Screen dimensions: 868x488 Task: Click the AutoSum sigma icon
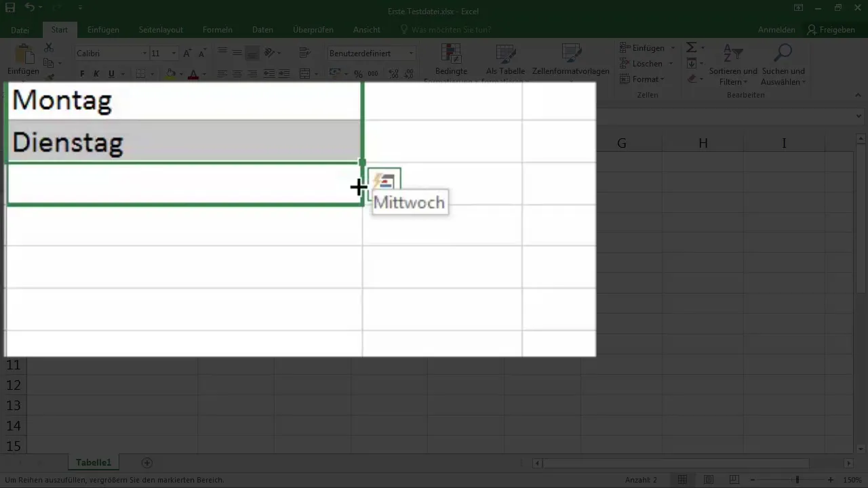[691, 47]
